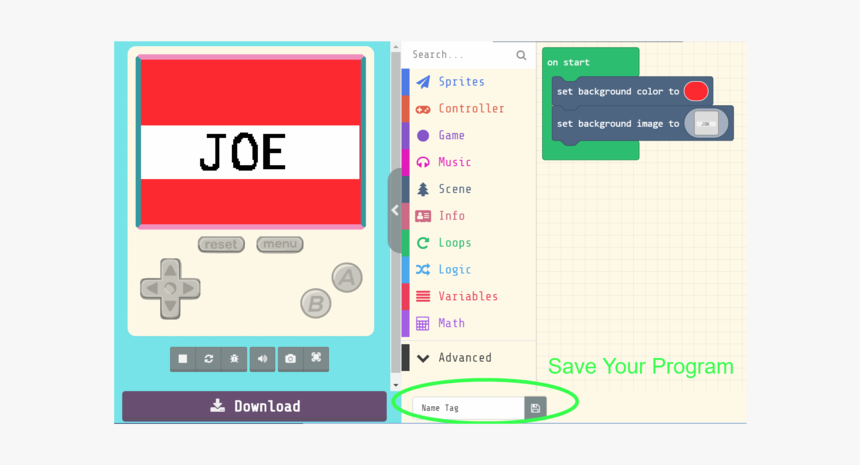
Task: Click the Download button
Action: (254, 406)
